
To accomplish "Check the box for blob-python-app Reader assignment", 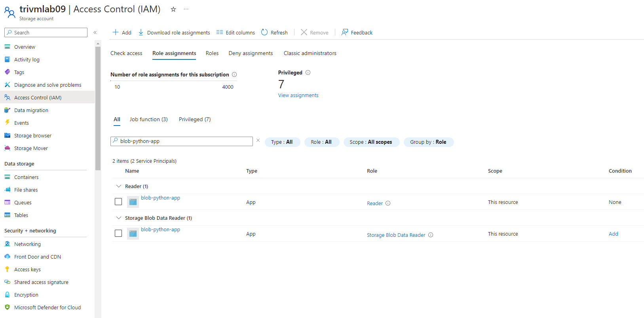I will point(118,202).
